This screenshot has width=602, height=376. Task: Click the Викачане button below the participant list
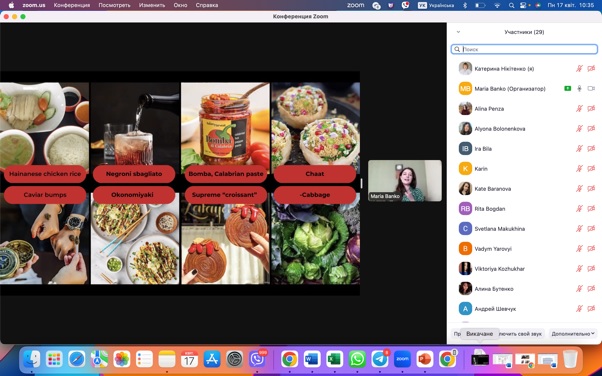coord(480,334)
